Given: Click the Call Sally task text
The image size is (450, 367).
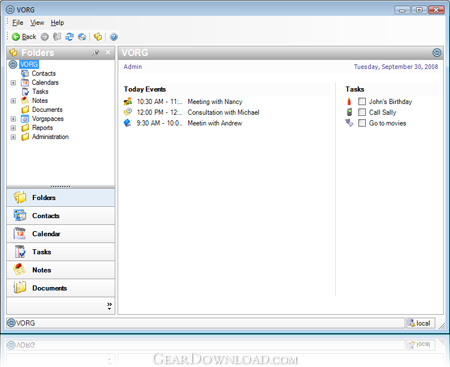Looking at the screenshot, I should tap(382, 112).
